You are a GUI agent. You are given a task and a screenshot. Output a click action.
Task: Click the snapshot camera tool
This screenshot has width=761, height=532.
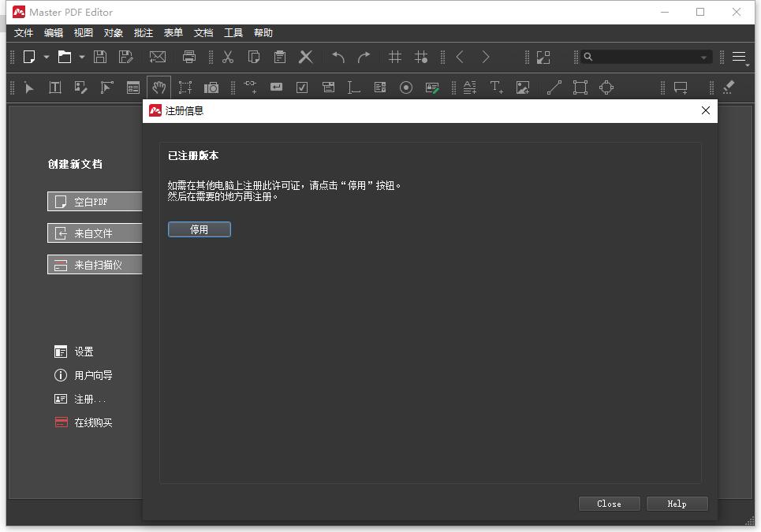pos(211,87)
